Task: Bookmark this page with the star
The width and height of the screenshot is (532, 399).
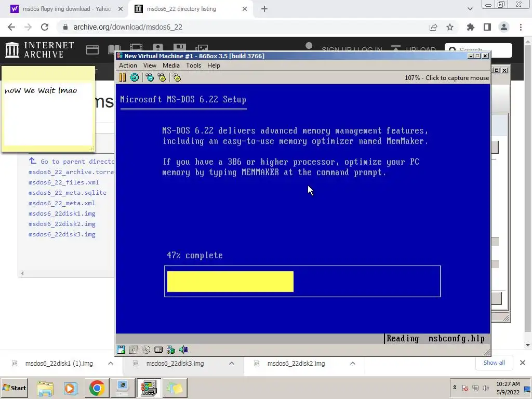Action: (x=450, y=27)
